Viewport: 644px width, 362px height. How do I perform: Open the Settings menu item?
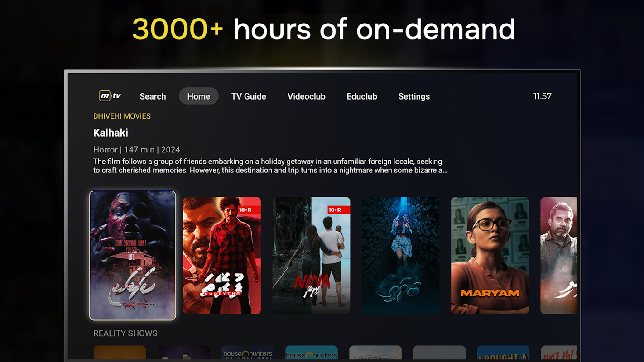click(x=414, y=96)
